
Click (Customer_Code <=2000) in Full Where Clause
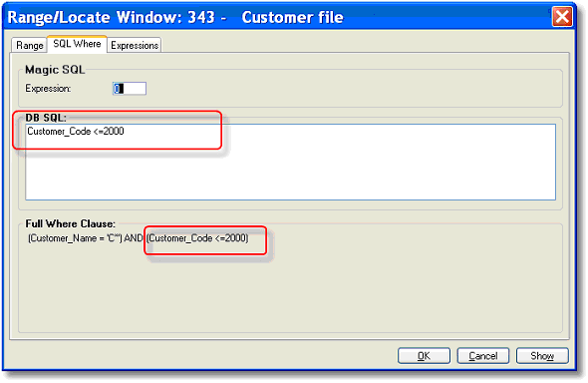click(197, 238)
